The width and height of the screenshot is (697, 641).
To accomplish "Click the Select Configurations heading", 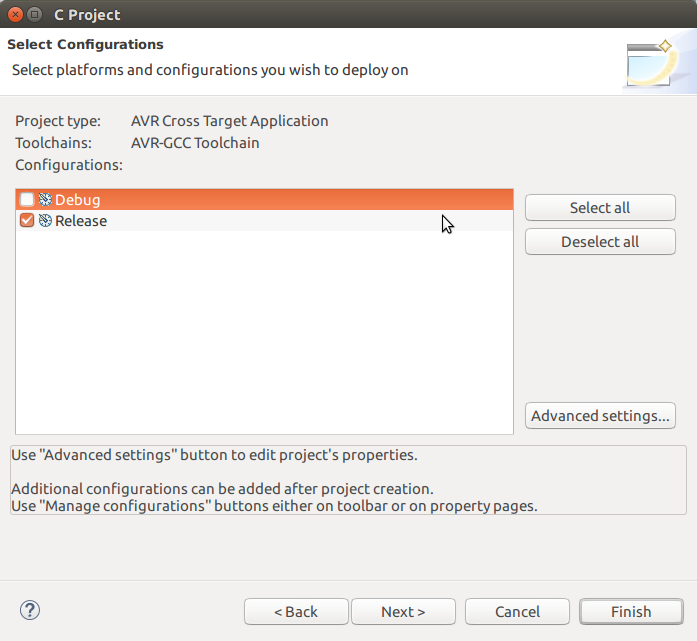I will tap(85, 44).
